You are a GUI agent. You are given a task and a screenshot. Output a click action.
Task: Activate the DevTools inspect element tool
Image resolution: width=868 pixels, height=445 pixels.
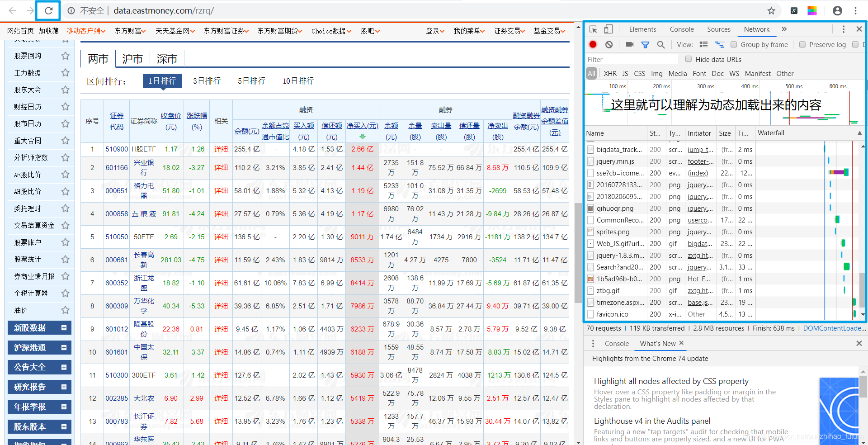[593, 29]
